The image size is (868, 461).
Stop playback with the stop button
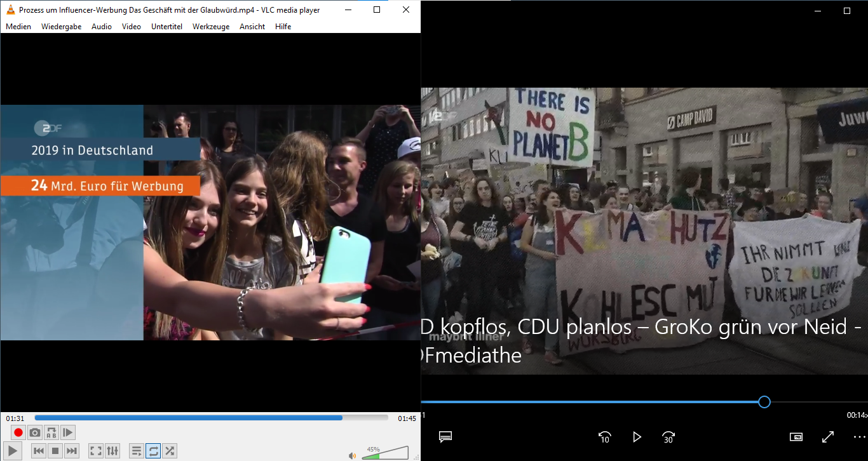(55, 451)
